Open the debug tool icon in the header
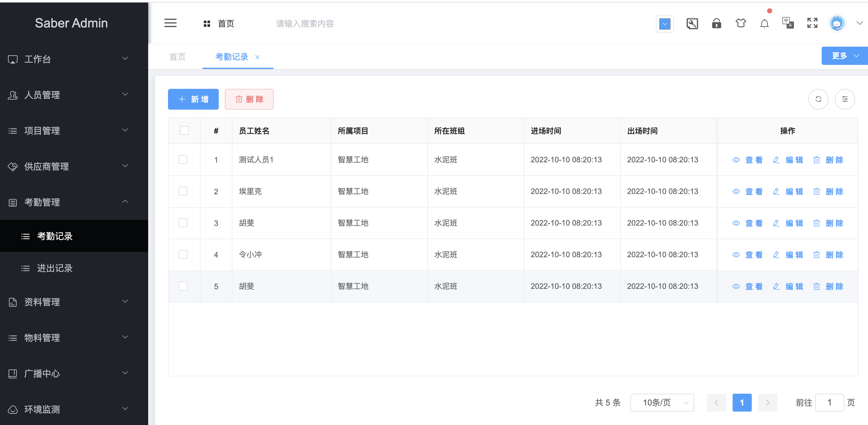The height and width of the screenshot is (425, 868). (x=692, y=24)
